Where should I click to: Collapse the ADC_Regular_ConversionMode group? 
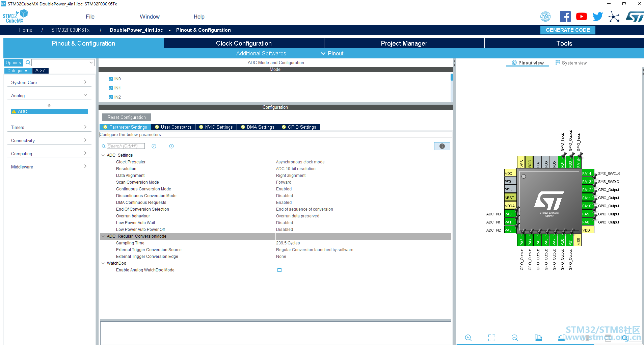tap(103, 236)
